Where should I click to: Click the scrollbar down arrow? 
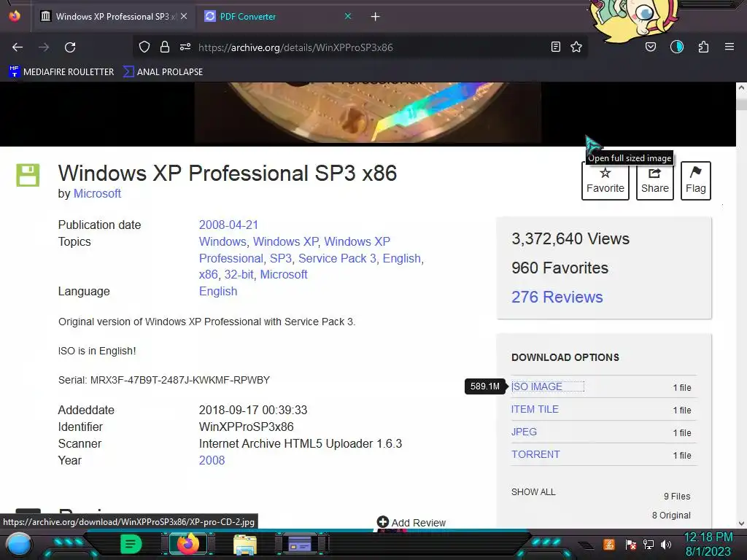[x=741, y=524]
